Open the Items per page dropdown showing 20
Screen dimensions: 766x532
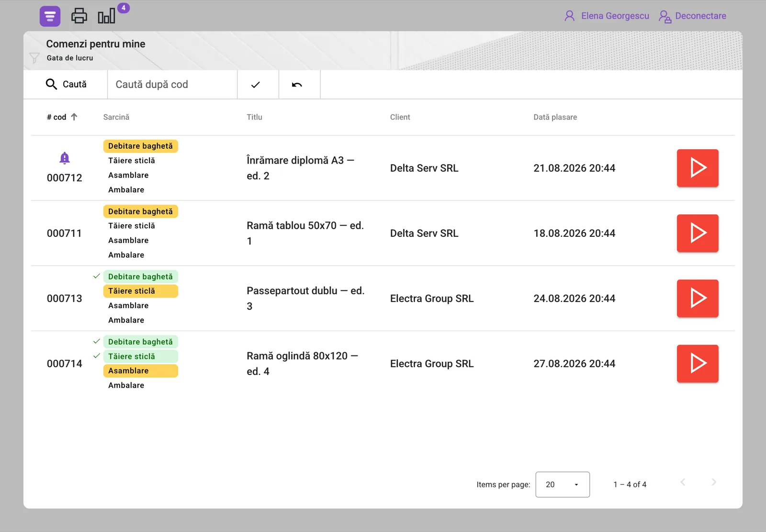pyautogui.click(x=563, y=485)
